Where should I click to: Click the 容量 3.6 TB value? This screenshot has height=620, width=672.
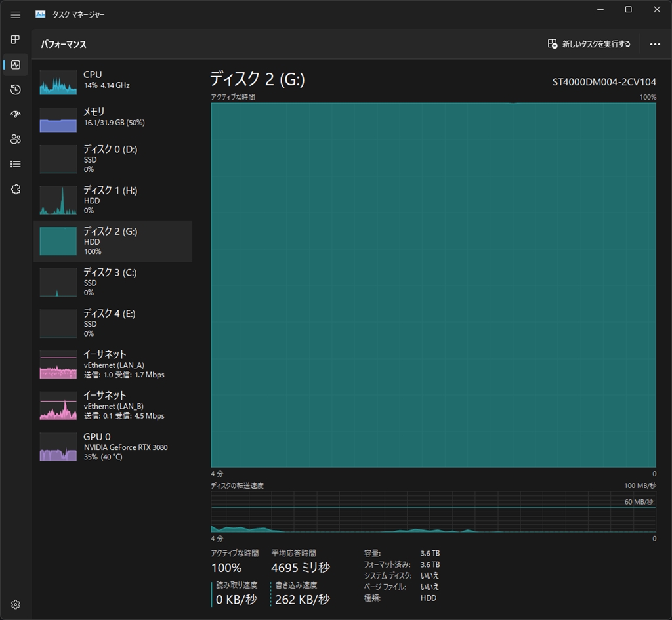point(430,553)
